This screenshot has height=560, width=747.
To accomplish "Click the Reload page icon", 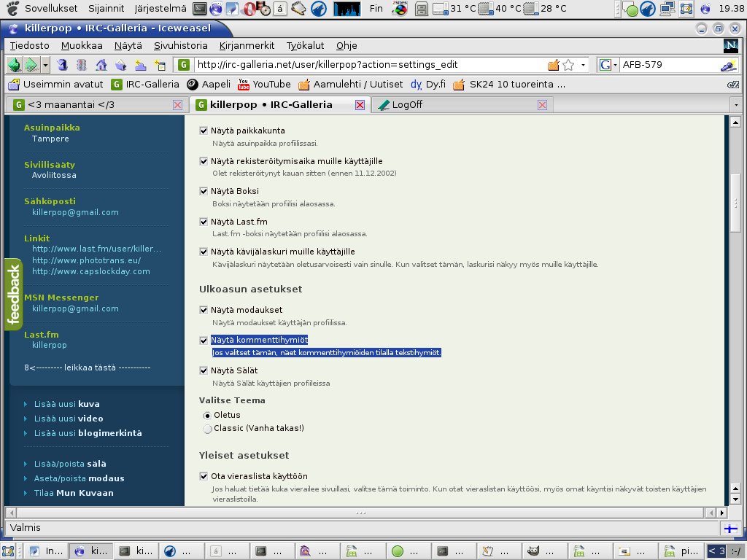I will click(62, 64).
